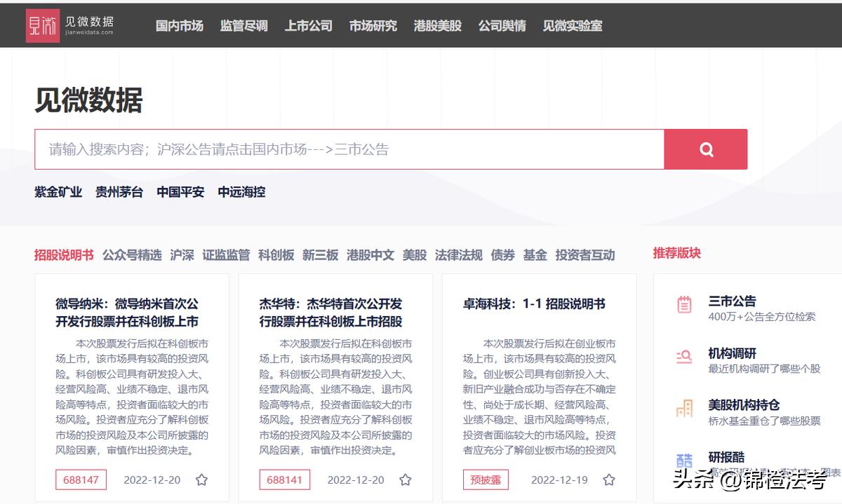Viewport: 842px width, 504px height.
Task: Open the 国内市场 navigation dropdown
Action: [179, 26]
